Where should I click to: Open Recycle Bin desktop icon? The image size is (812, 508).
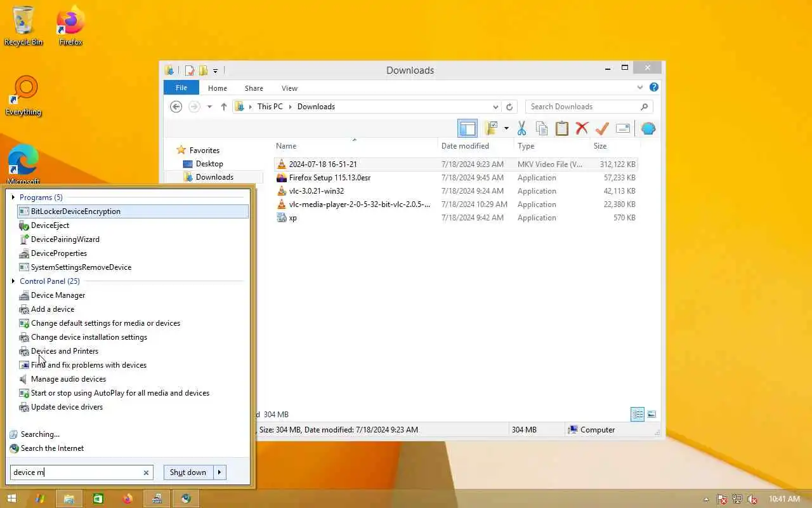point(23,25)
